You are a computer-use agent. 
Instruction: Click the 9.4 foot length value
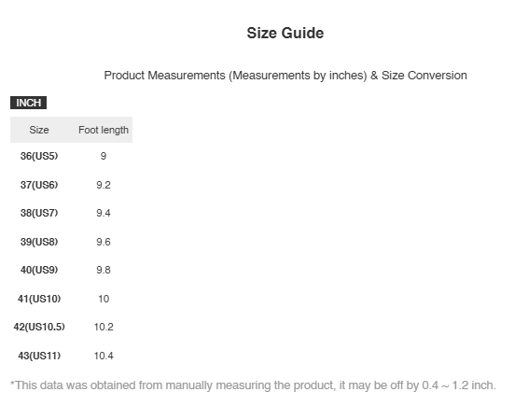[x=104, y=213]
